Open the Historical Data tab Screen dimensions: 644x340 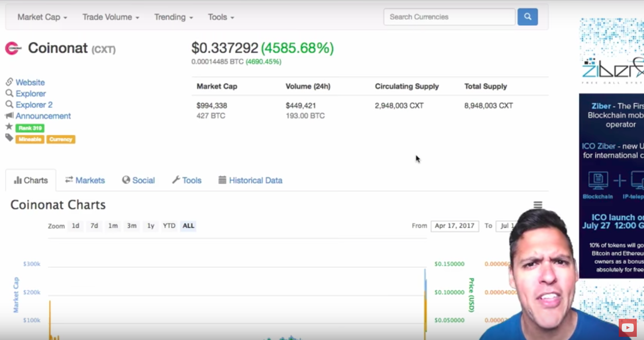(250, 180)
